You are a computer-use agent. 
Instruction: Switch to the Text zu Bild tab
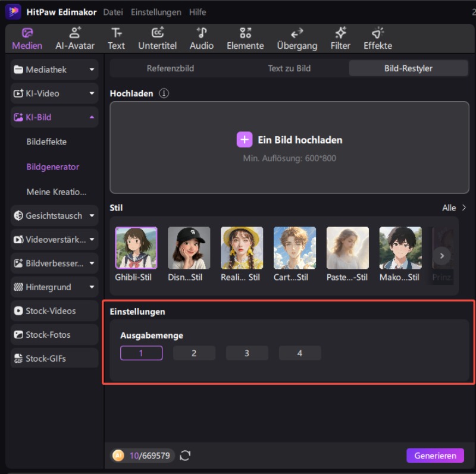pyautogui.click(x=289, y=68)
